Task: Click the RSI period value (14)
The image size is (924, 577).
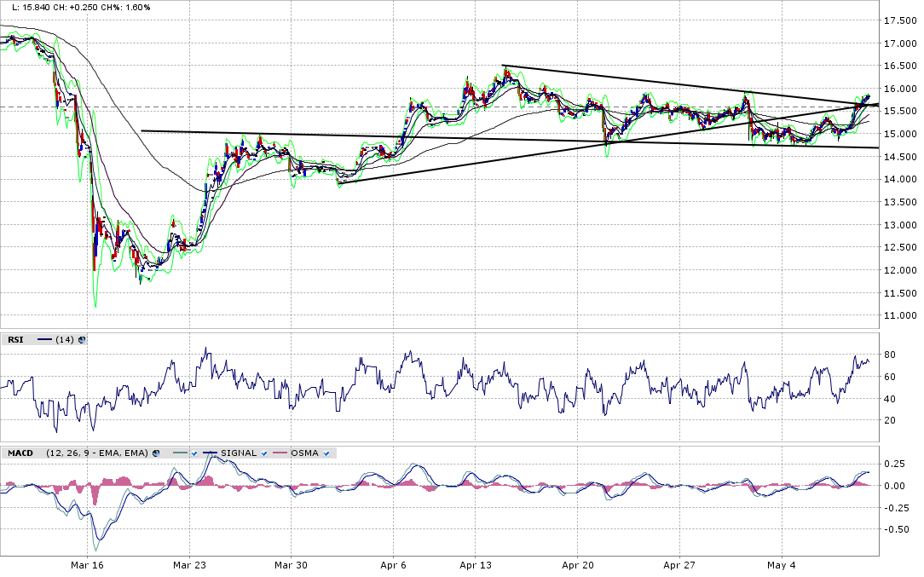Action: (66, 339)
